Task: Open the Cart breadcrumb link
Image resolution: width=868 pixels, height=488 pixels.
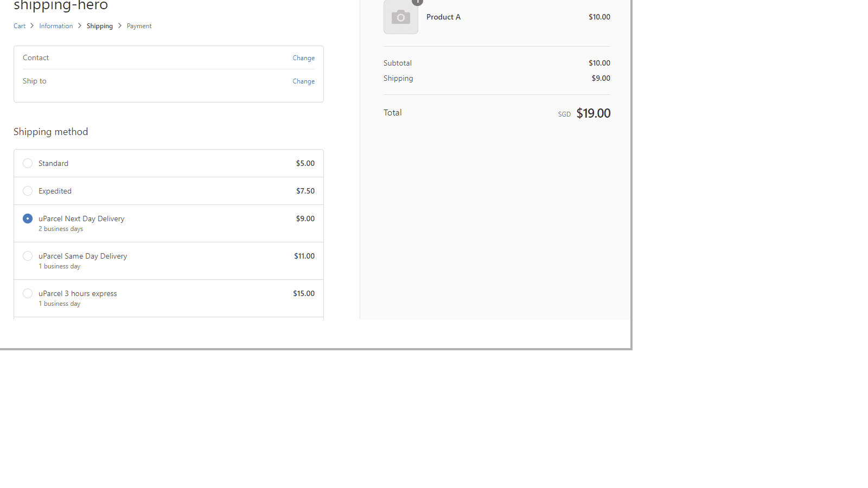Action: tap(20, 25)
